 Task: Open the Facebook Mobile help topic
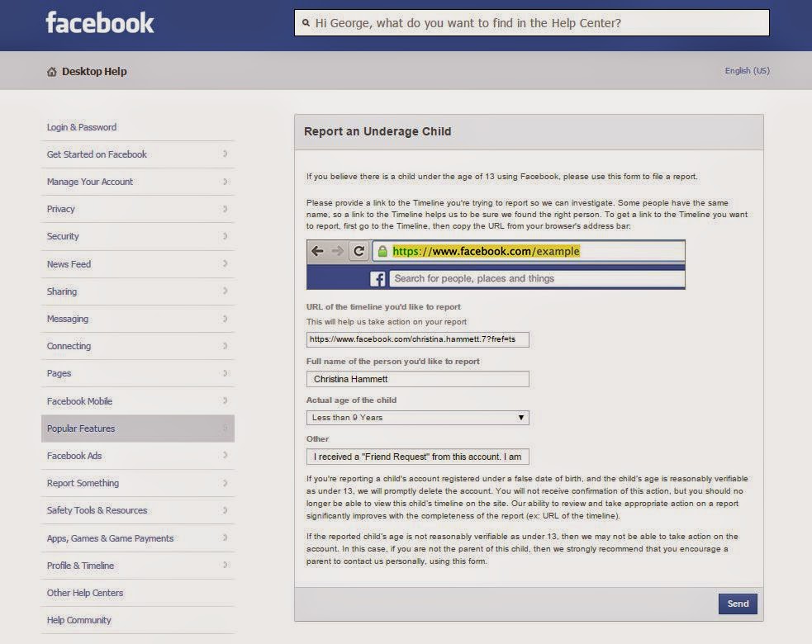(79, 401)
